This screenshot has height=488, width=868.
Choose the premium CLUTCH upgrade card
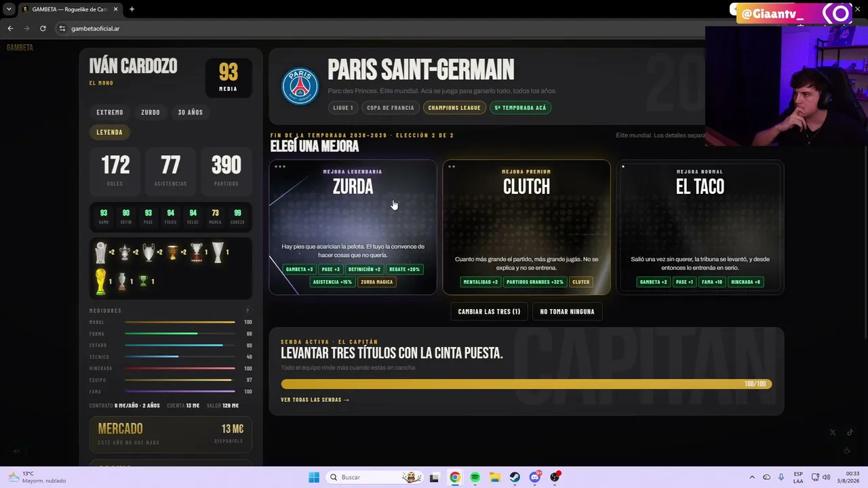526,227
